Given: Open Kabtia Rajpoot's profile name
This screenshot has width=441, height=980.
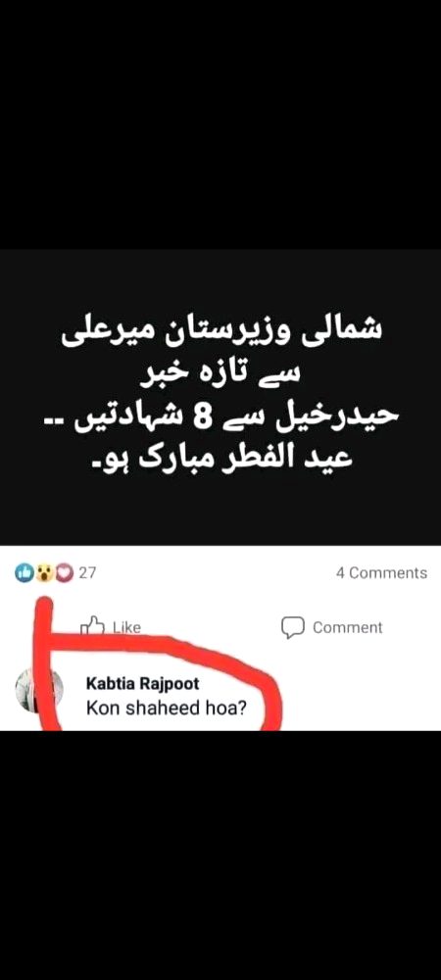Looking at the screenshot, I should [142, 683].
